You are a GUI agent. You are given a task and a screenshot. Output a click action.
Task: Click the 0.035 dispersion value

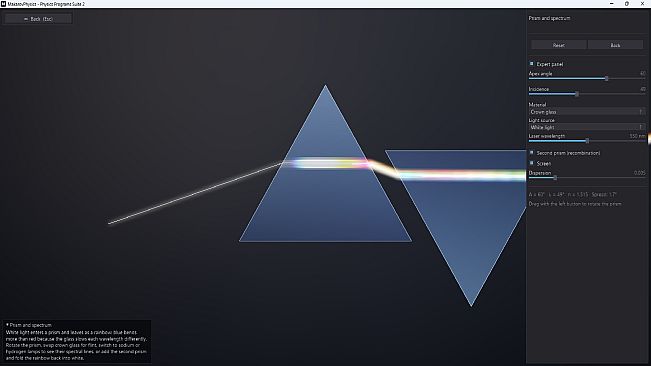point(640,173)
